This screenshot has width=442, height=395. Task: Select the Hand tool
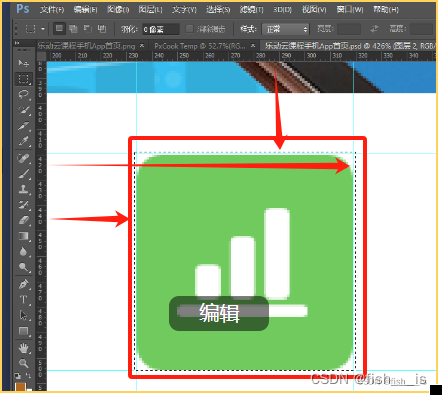(x=23, y=348)
